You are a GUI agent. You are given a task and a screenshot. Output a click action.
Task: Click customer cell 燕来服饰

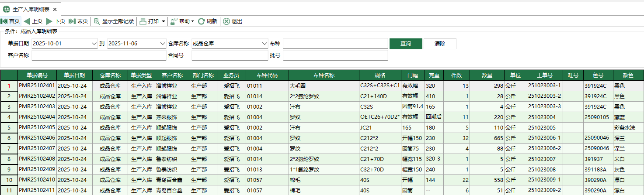point(172,117)
